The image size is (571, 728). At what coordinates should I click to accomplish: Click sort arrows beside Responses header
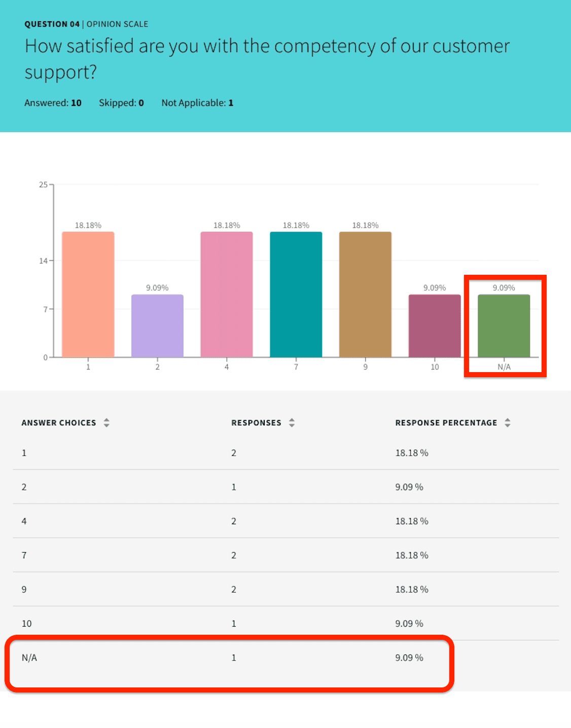tap(292, 423)
